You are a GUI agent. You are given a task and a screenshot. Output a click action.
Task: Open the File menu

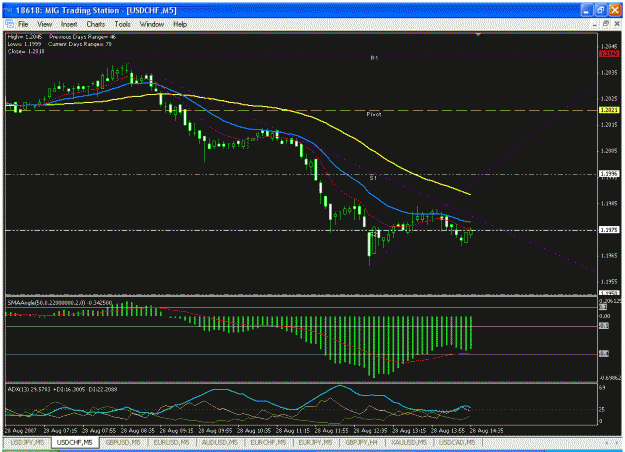[23, 24]
